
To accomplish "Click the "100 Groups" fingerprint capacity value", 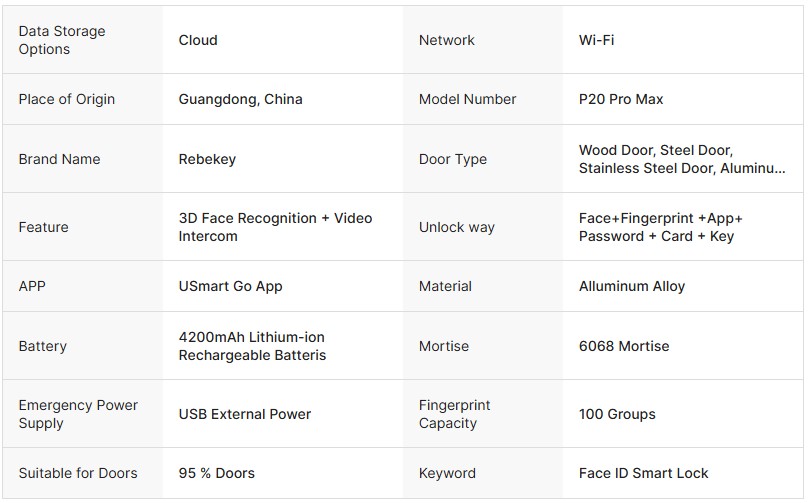I will tap(617, 414).
